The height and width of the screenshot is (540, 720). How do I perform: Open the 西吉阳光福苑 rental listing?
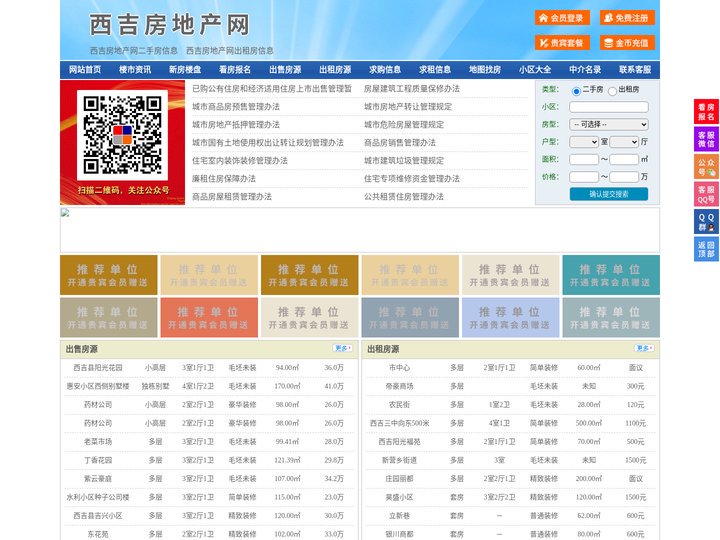coord(399,442)
